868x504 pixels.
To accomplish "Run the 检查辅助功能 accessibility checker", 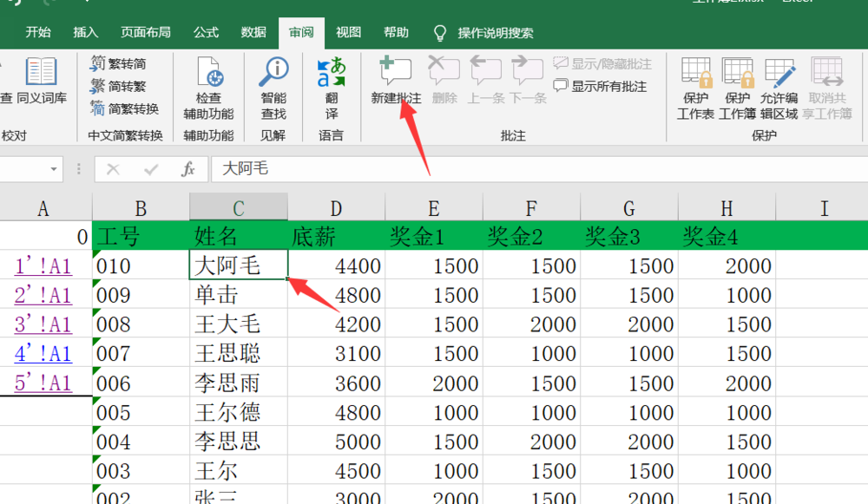I will [x=209, y=82].
